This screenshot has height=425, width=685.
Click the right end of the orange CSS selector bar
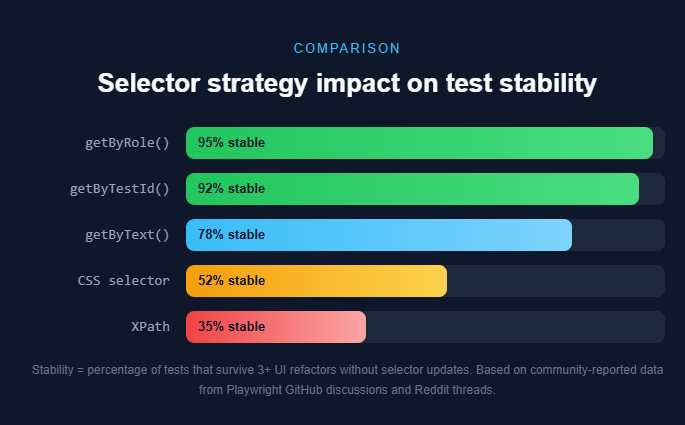coord(440,281)
